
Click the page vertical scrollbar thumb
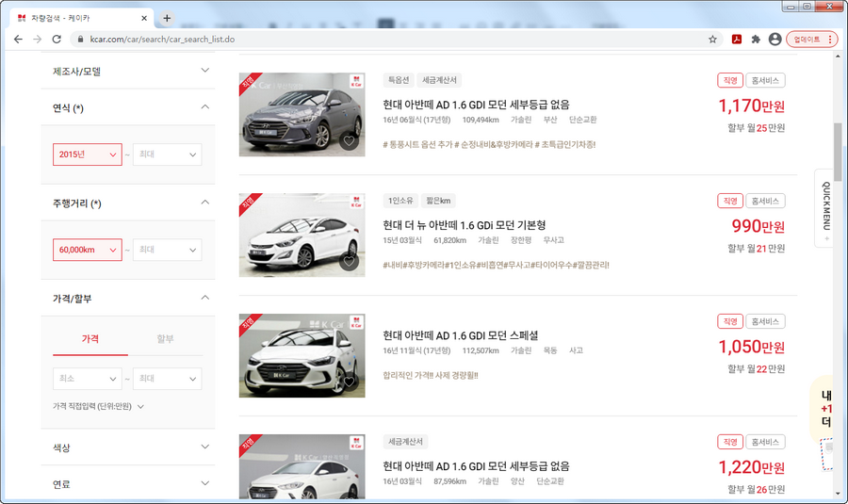838,152
